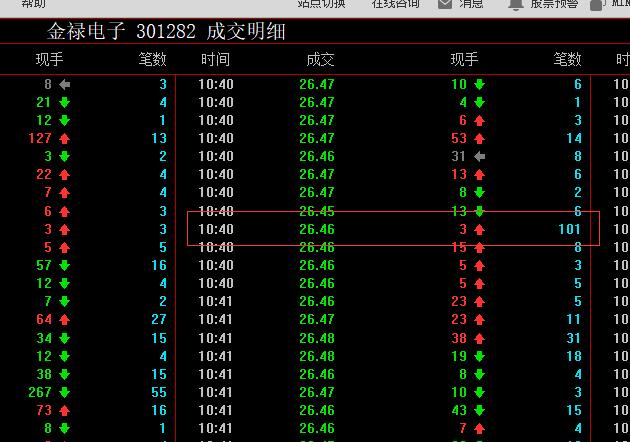Click the red up arrow beside 127
The width and height of the screenshot is (630, 442).
point(64,139)
